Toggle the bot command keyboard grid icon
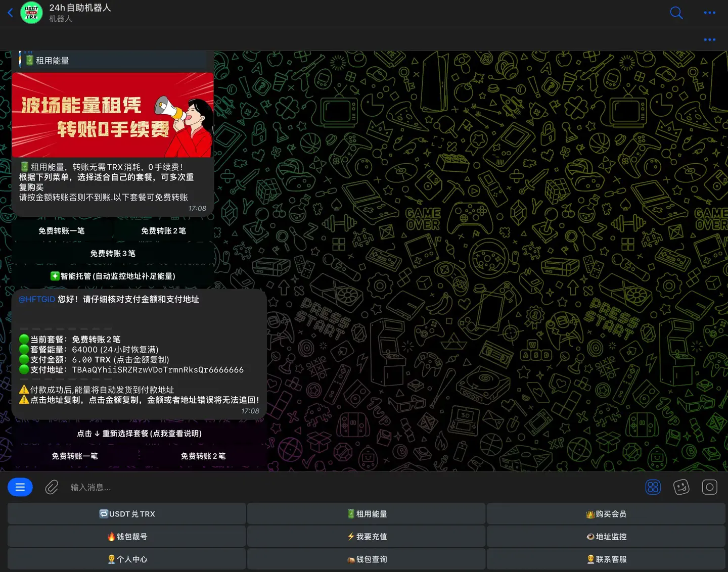This screenshot has width=728, height=572. [x=653, y=487]
